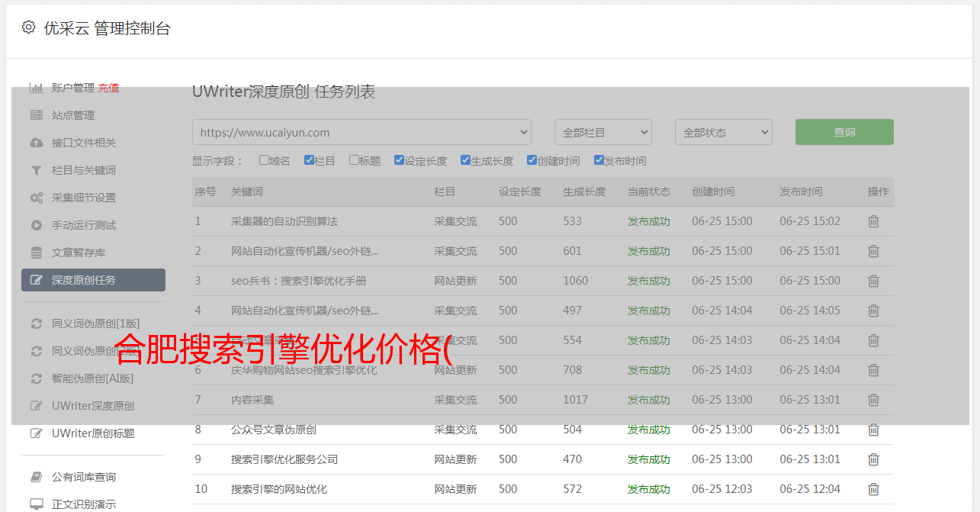The height and width of the screenshot is (512, 980).
Task: Click generated length value 1017
Action: click(576, 400)
